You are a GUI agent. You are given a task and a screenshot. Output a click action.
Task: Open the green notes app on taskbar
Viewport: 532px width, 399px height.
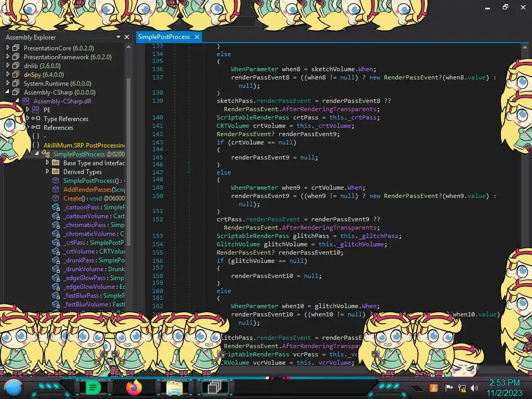[x=93, y=388]
